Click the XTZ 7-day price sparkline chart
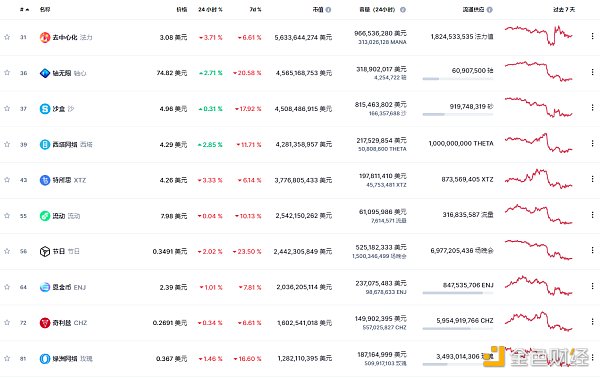600x378 pixels. click(538, 179)
